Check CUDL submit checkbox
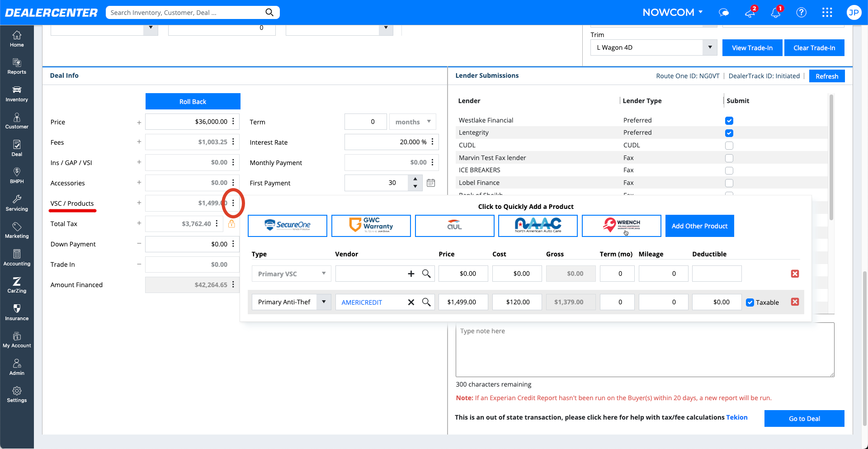This screenshot has width=868, height=449. (x=729, y=146)
